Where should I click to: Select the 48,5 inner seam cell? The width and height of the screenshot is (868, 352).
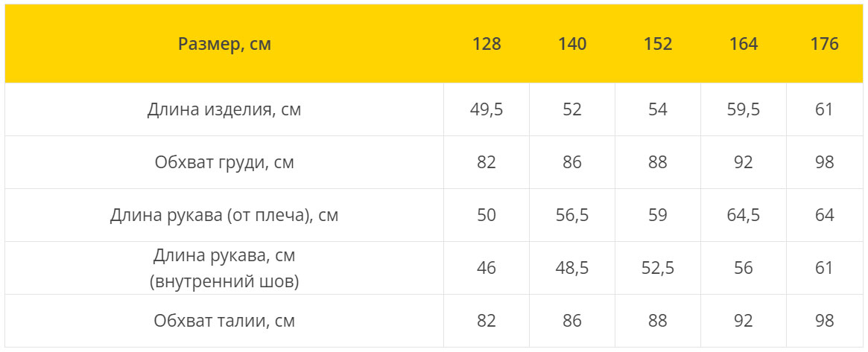[572, 268]
